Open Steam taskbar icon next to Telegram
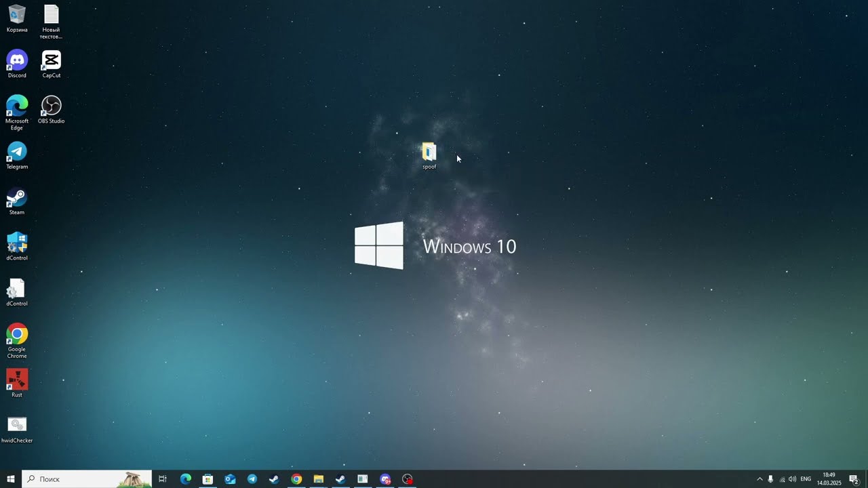Screen dimensions: 868x488 coord(274,479)
